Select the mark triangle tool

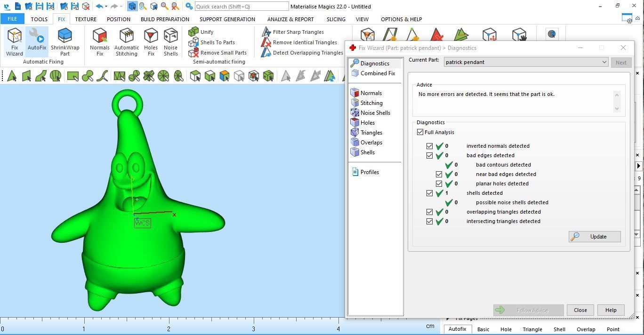12,76
